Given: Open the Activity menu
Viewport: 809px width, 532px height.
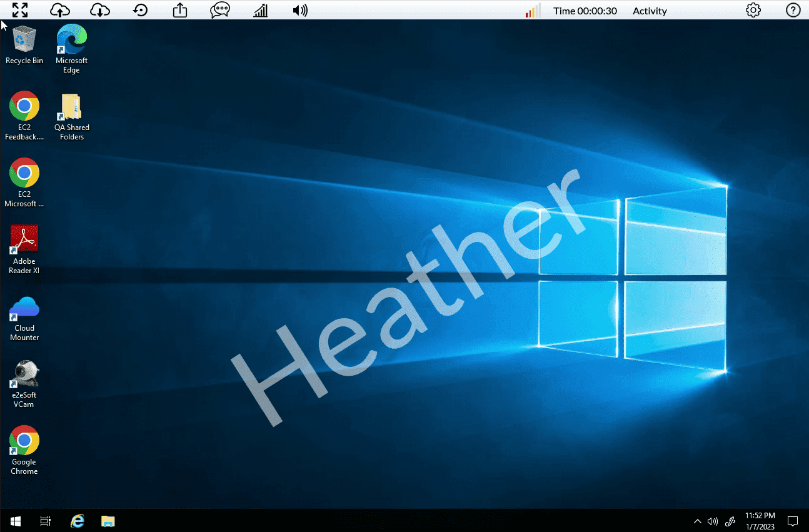Looking at the screenshot, I should click(650, 11).
